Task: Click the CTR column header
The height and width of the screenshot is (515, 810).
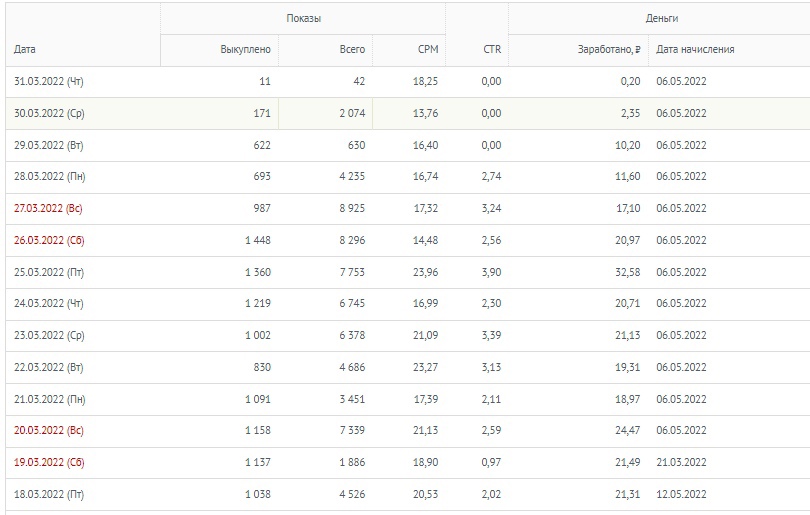Action: click(x=490, y=49)
